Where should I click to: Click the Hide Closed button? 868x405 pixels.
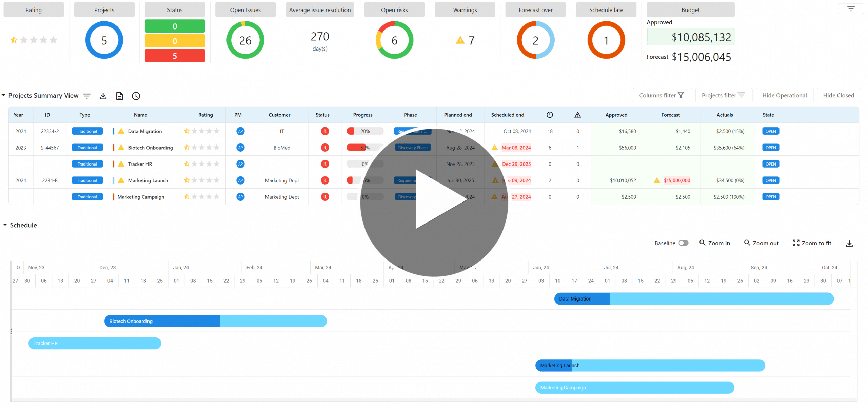(839, 95)
